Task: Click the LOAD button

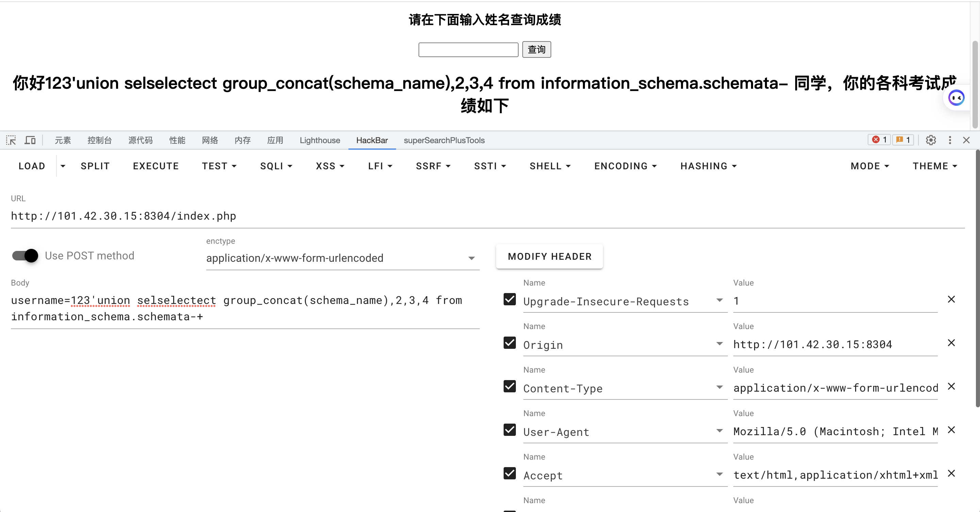Action: [x=32, y=166]
